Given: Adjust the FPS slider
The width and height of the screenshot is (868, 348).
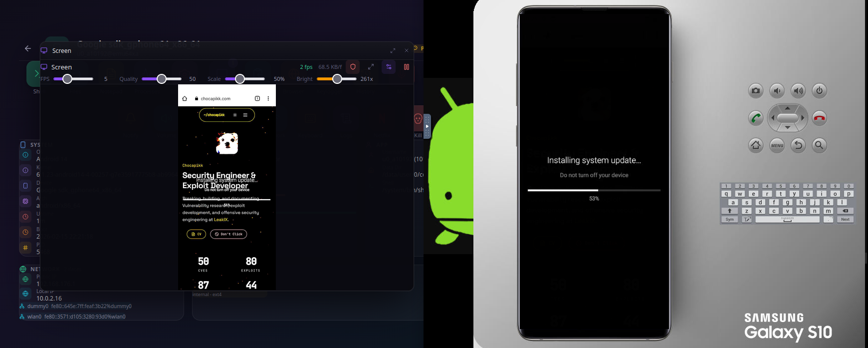Looking at the screenshot, I should point(73,79).
